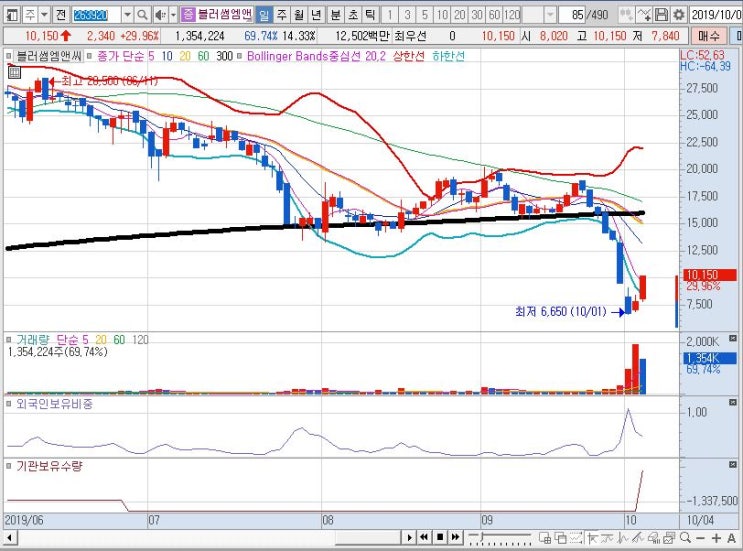Choose the 20 interval button

click(460, 15)
